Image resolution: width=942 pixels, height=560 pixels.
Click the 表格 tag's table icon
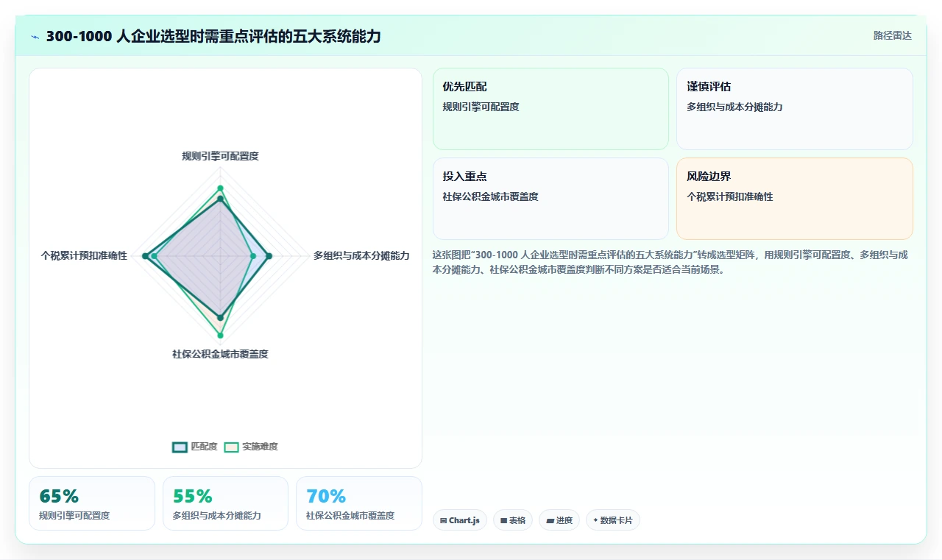(x=503, y=520)
